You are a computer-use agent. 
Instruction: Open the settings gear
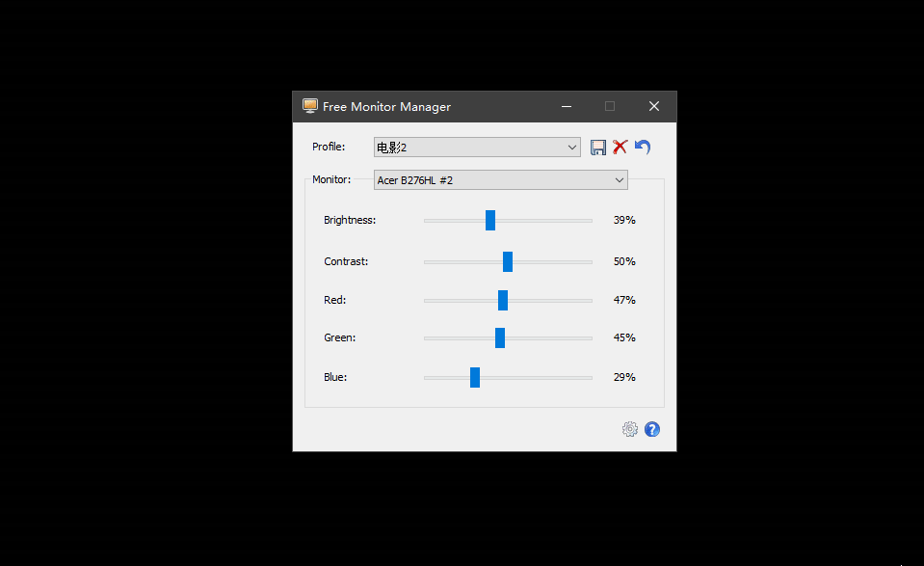pyautogui.click(x=630, y=429)
